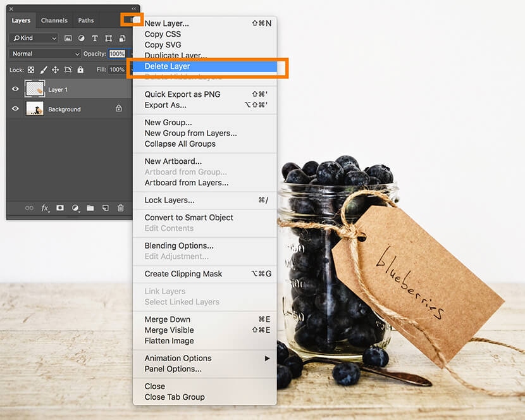Select the Layer 1 thumbnail

[34, 89]
